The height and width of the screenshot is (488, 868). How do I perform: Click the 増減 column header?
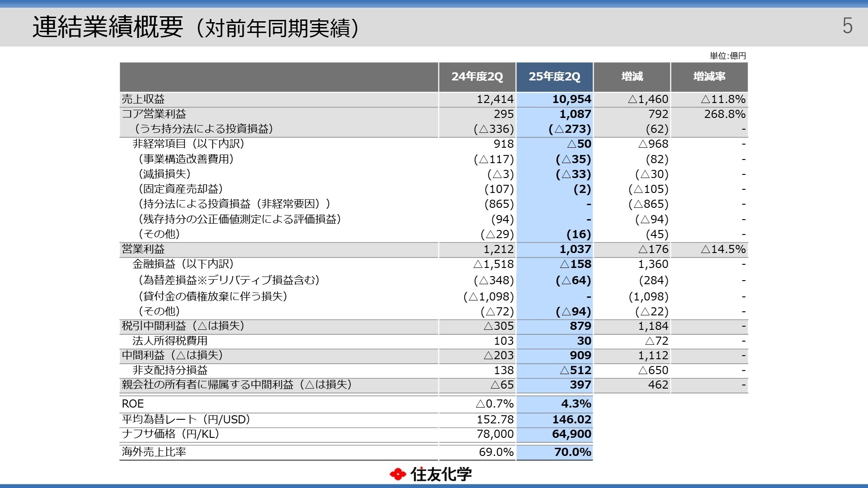632,77
